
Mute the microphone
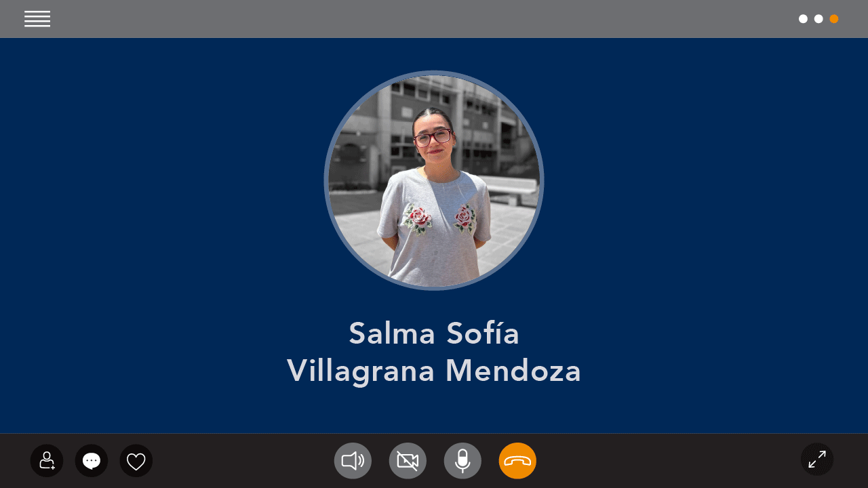(462, 461)
